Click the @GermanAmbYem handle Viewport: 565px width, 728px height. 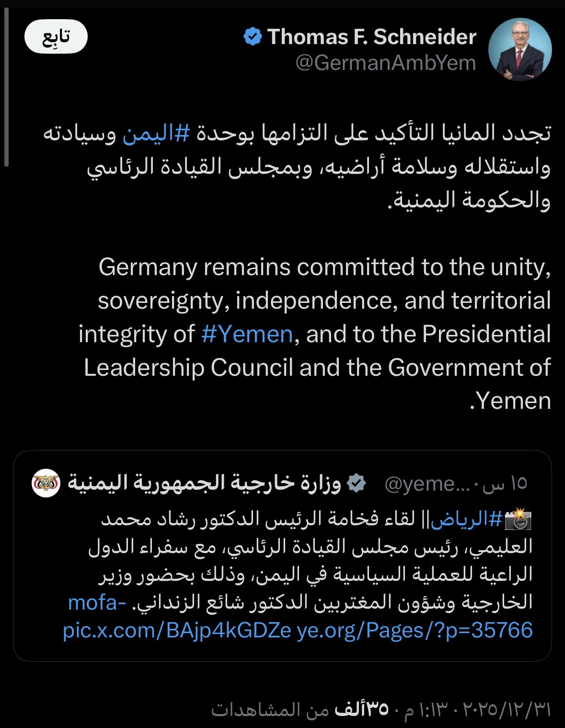pyautogui.click(x=385, y=63)
